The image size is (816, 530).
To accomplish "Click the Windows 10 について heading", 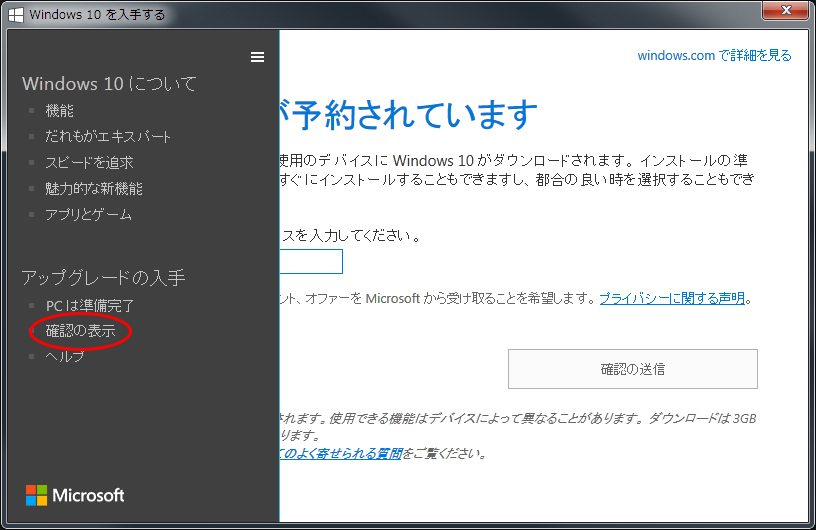I will [109, 84].
